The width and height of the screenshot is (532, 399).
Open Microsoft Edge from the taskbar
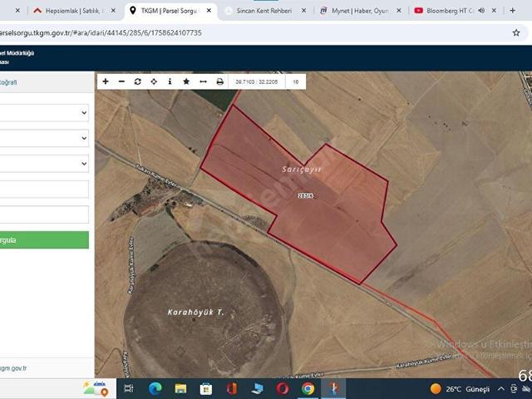[155, 388]
